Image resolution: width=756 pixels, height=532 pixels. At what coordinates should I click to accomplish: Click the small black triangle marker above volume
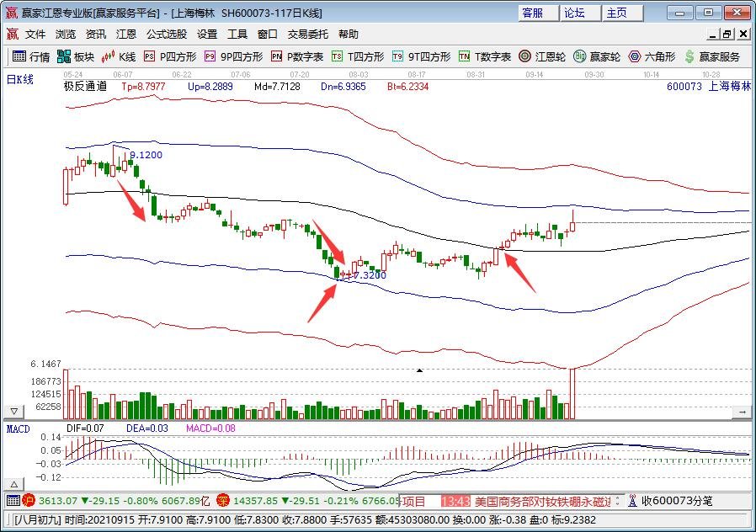pos(419,370)
